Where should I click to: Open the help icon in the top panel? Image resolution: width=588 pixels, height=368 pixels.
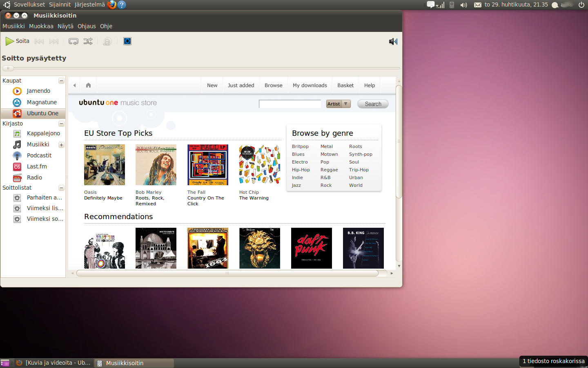pyautogui.click(x=121, y=5)
